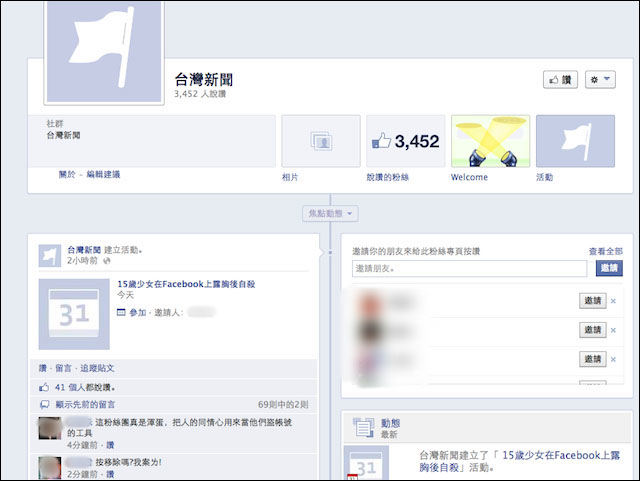This screenshot has height=481, width=640.
Task: Click the blue 邀請 button
Action: (609, 268)
